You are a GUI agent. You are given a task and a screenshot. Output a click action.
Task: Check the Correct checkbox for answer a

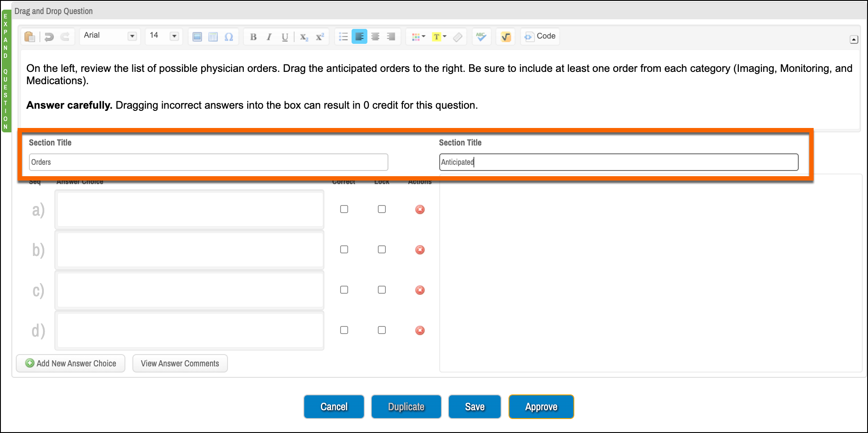[x=344, y=209]
